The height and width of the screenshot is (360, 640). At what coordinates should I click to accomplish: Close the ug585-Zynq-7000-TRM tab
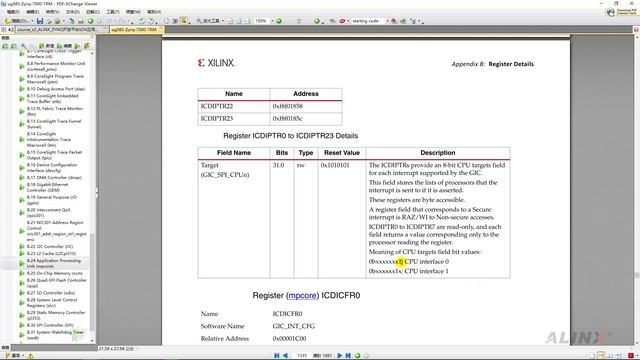161,28
